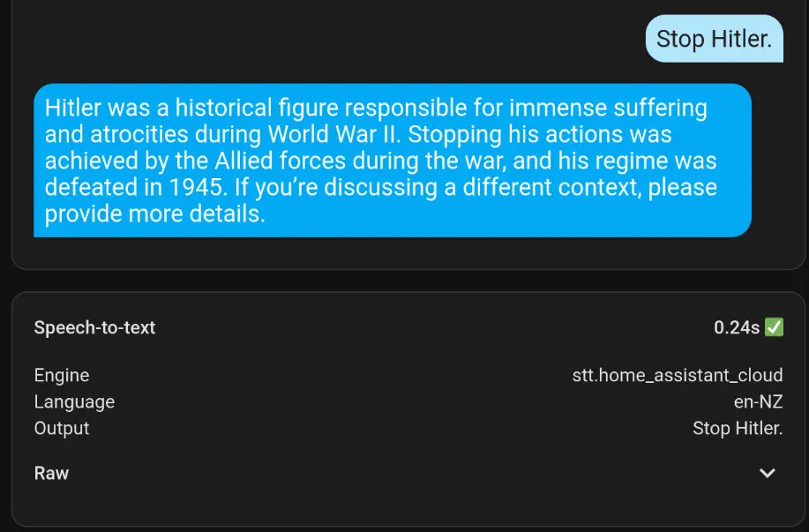Viewport: 809px width, 532px height.
Task: Click the Language row label
Action: (x=74, y=401)
